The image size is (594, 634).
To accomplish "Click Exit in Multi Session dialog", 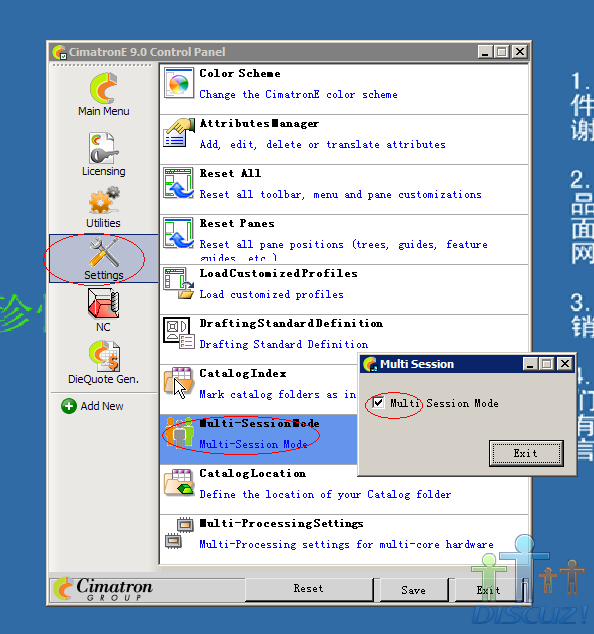I will [526, 453].
